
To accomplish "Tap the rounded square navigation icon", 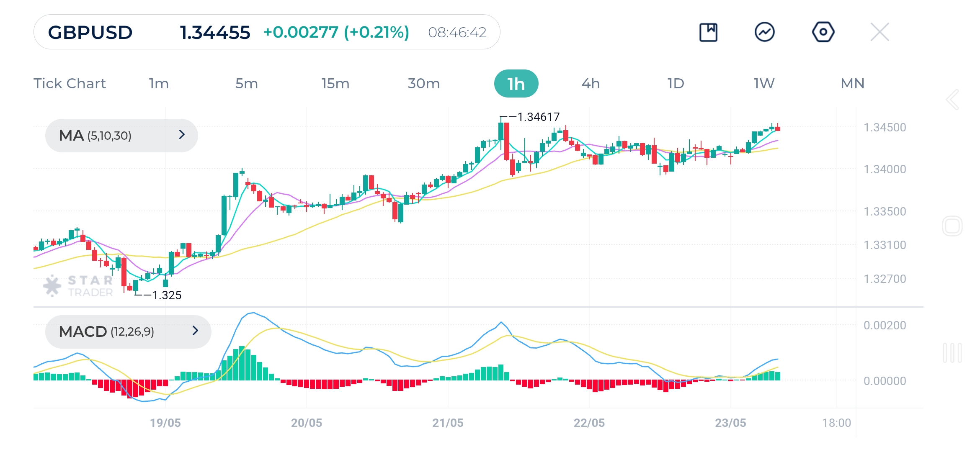I will [x=952, y=226].
